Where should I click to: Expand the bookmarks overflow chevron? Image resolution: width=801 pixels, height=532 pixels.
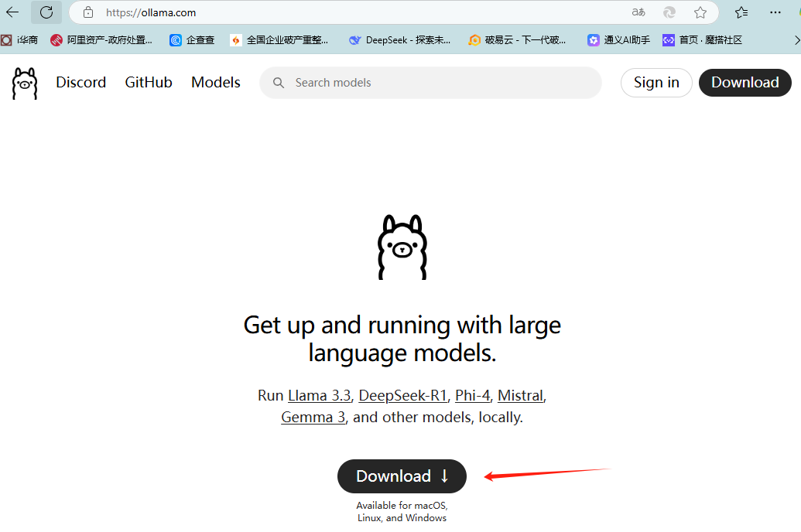(796, 40)
